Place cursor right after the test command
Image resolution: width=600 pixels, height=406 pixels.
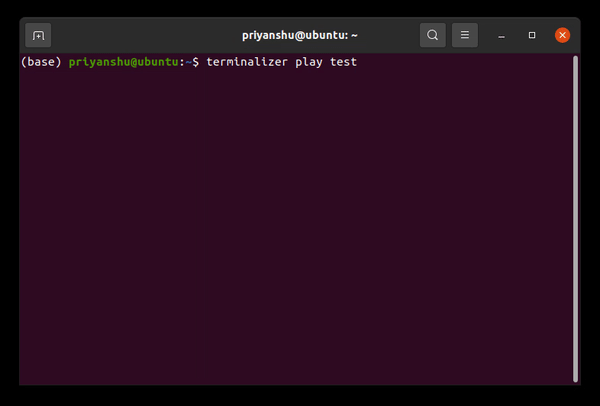click(x=361, y=62)
